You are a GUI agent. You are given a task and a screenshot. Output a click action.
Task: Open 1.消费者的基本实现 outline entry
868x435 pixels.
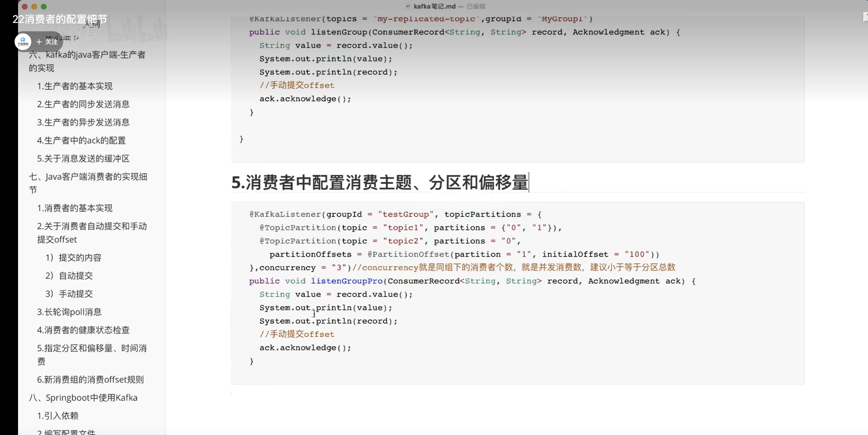coord(75,208)
